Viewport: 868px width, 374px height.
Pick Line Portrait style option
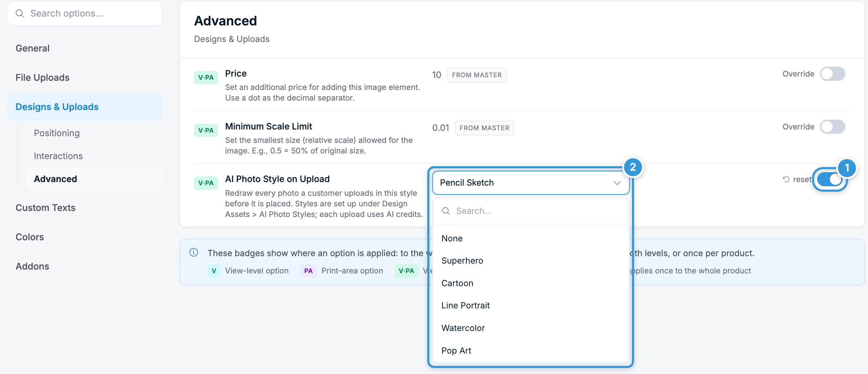tap(531, 306)
